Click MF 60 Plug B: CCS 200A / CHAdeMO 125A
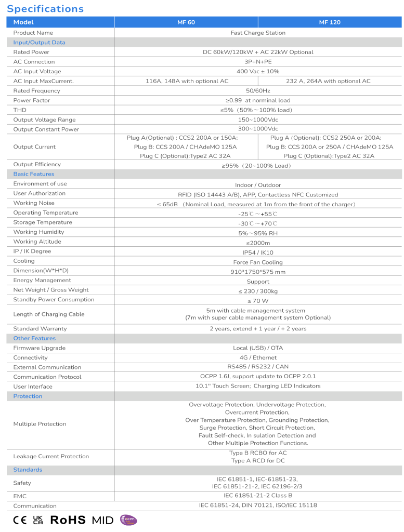404x532 pixels. (186, 147)
